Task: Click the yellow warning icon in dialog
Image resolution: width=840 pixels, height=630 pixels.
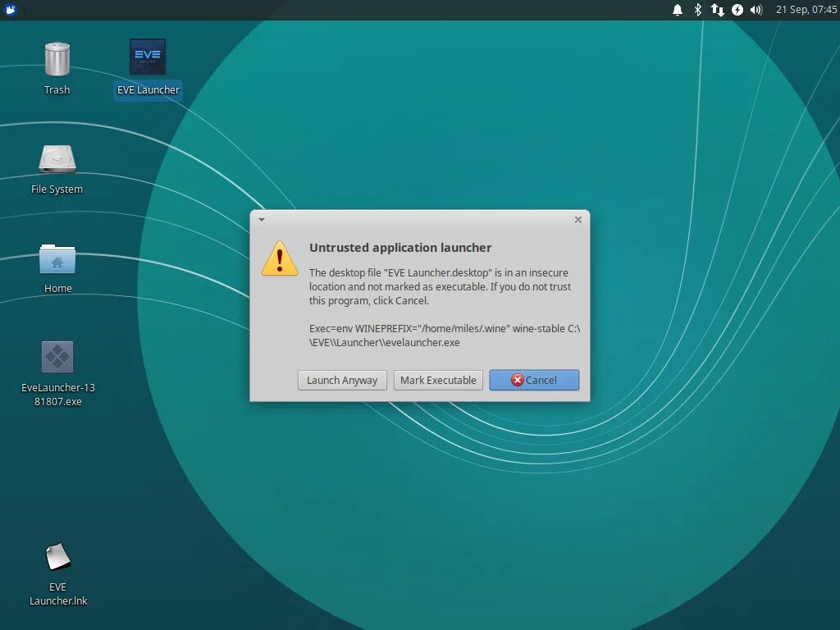Action: pyautogui.click(x=279, y=258)
